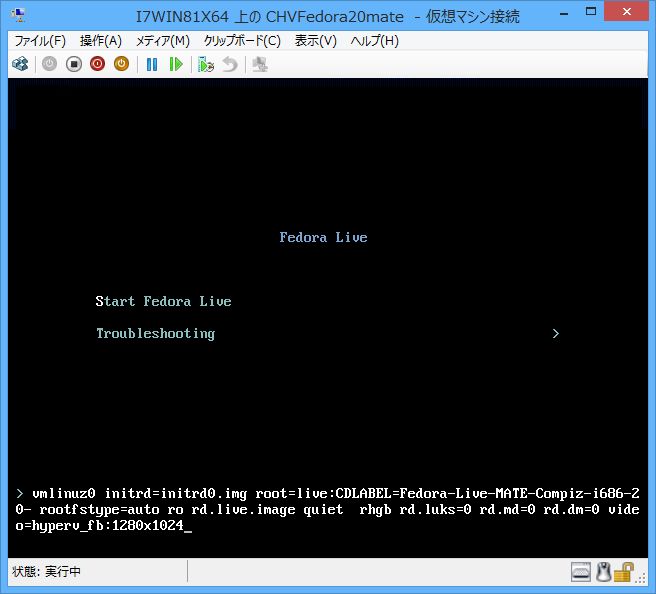Viewport: 656px width, 594px height.
Task: Open the ファイル(F) menu
Action: click(40, 41)
